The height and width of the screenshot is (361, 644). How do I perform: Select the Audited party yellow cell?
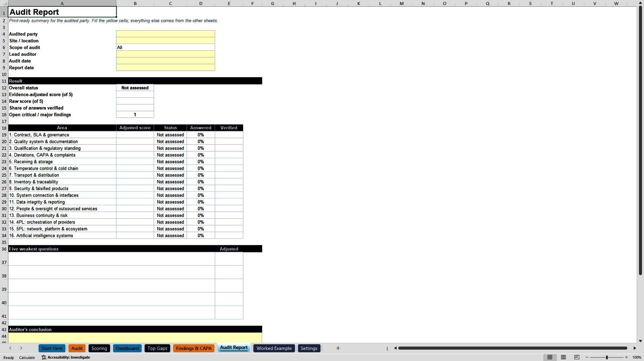165,34
